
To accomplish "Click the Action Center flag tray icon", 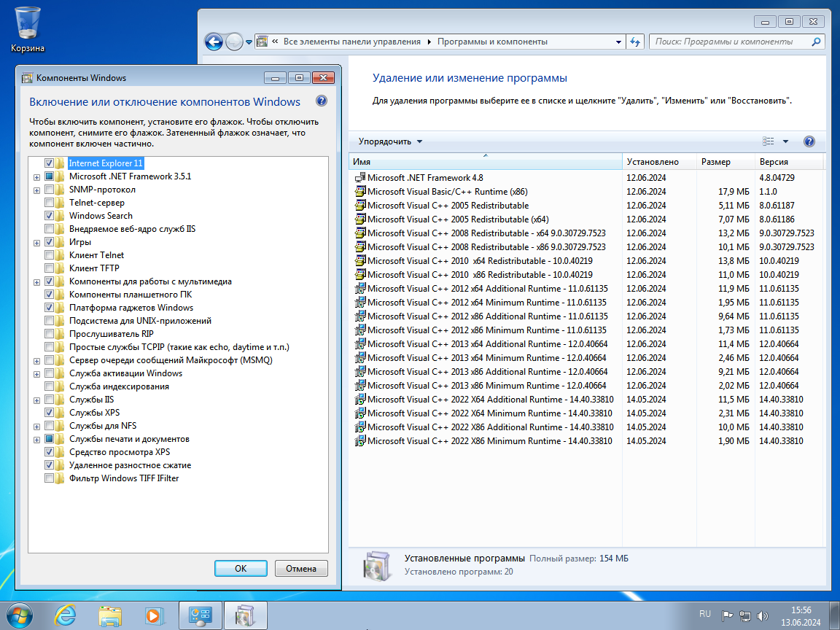I will tap(727, 615).
